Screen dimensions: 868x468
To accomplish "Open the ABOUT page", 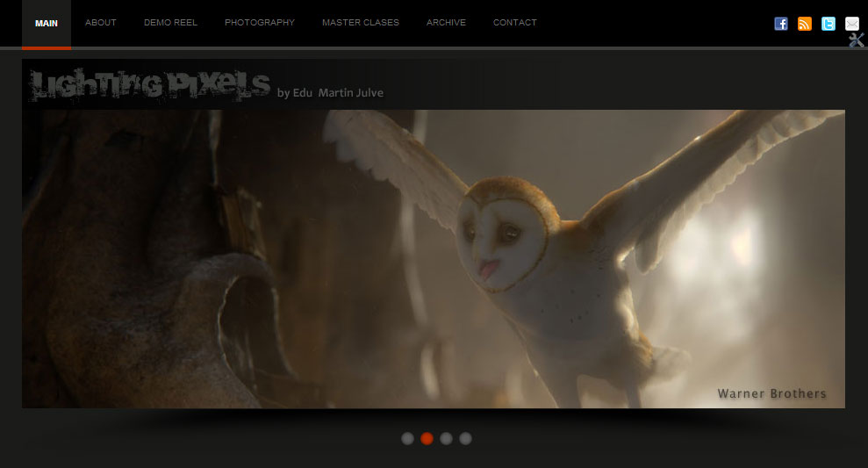I will 101,23.
